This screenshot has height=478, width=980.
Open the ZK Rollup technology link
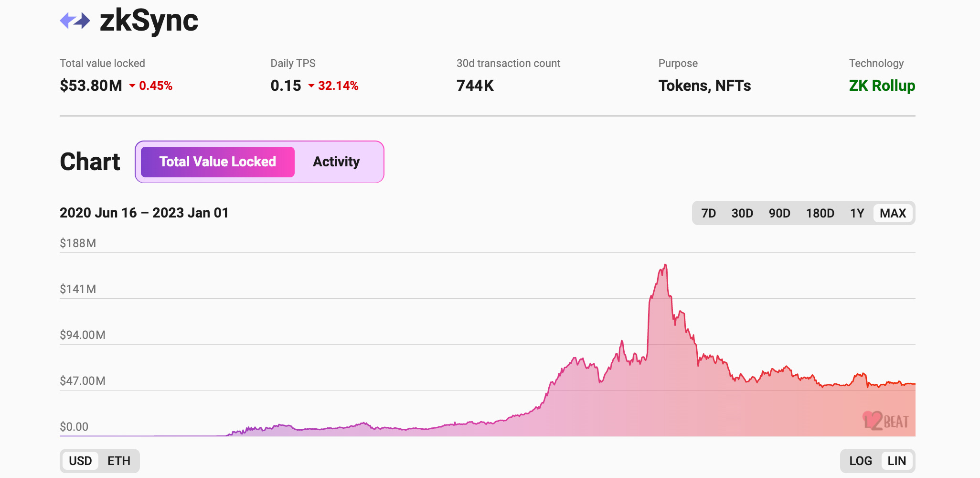point(882,86)
